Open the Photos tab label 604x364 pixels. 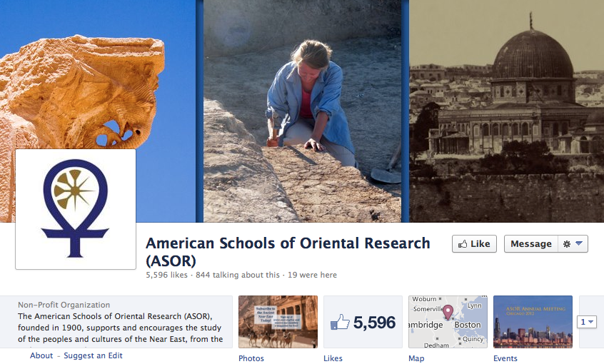click(x=251, y=358)
